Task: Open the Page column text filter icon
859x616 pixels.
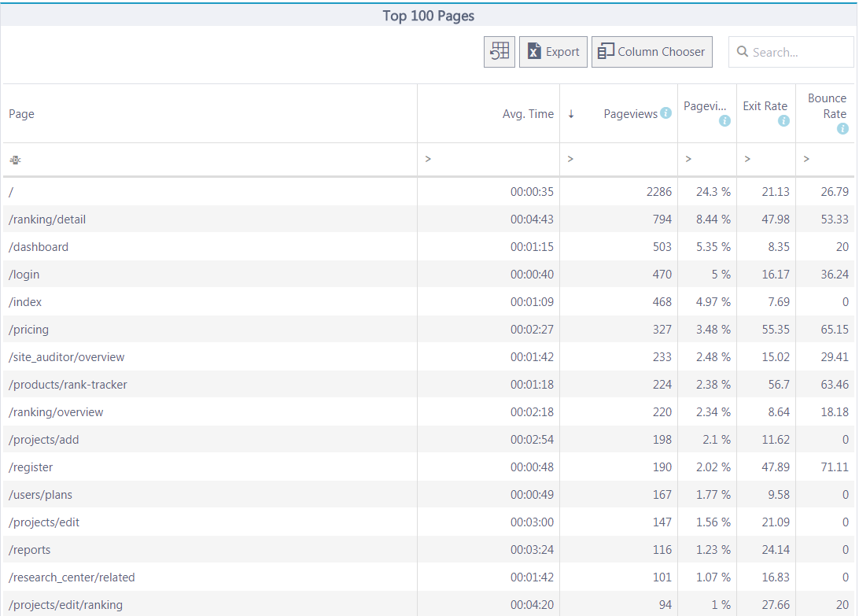Action: click(x=15, y=160)
